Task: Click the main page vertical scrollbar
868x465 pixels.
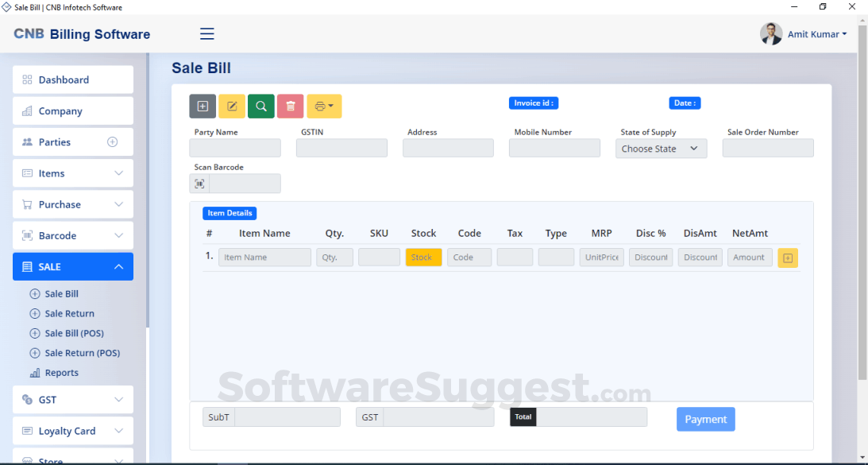Action: click(862, 202)
